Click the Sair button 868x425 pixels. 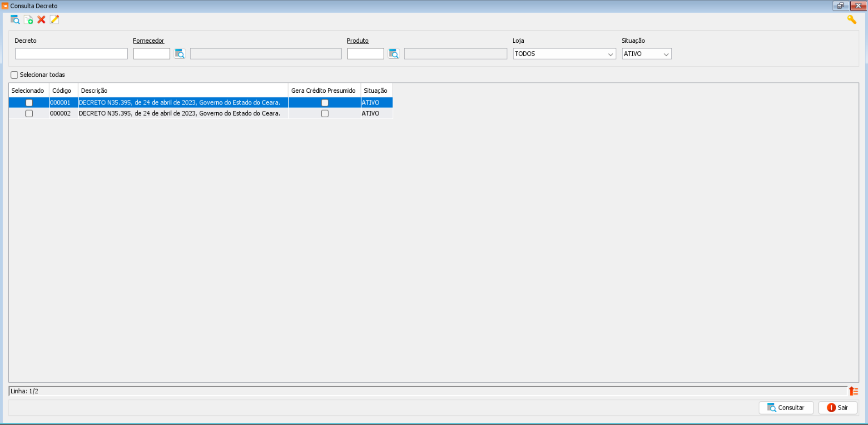click(x=838, y=408)
